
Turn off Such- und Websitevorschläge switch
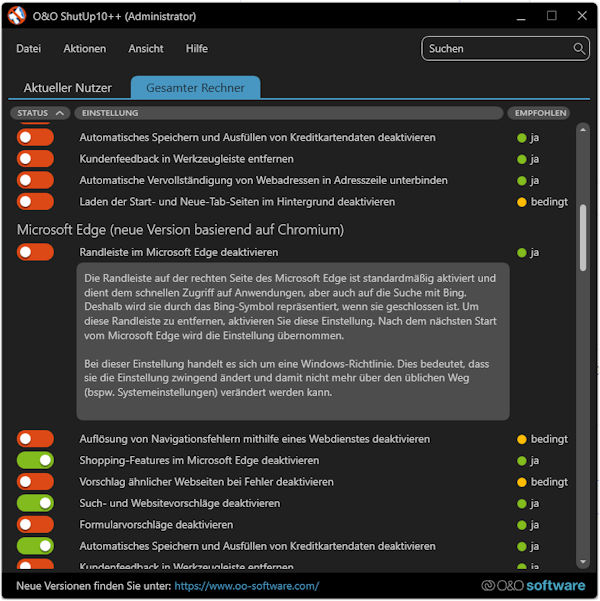pos(35,504)
